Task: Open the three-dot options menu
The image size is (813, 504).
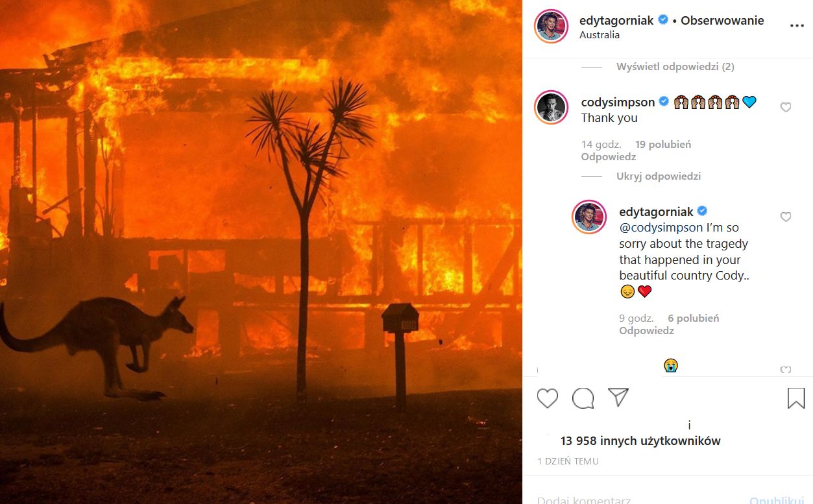Action: tap(796, 26)
